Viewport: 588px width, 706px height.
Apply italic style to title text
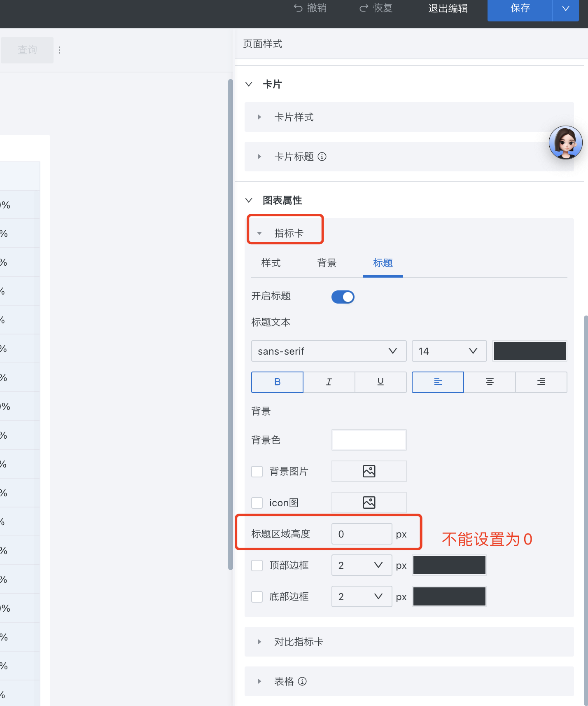click(329, 382)
